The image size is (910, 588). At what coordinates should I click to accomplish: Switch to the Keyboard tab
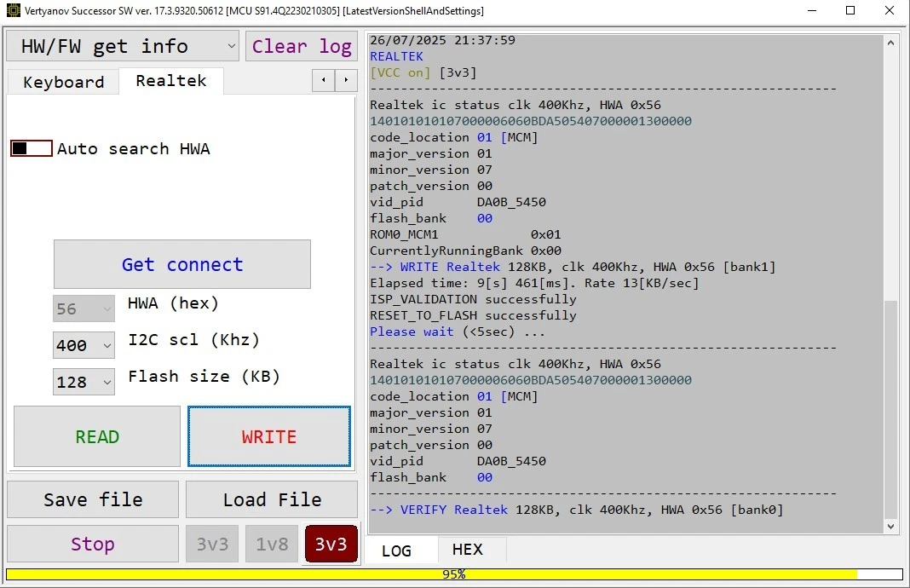63,82
